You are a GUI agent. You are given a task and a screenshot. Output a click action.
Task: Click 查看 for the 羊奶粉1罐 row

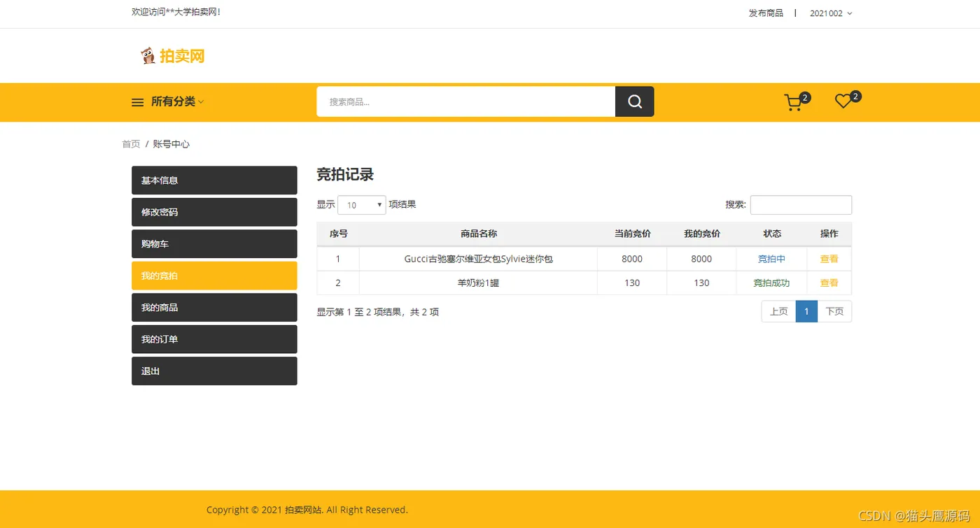829,283
